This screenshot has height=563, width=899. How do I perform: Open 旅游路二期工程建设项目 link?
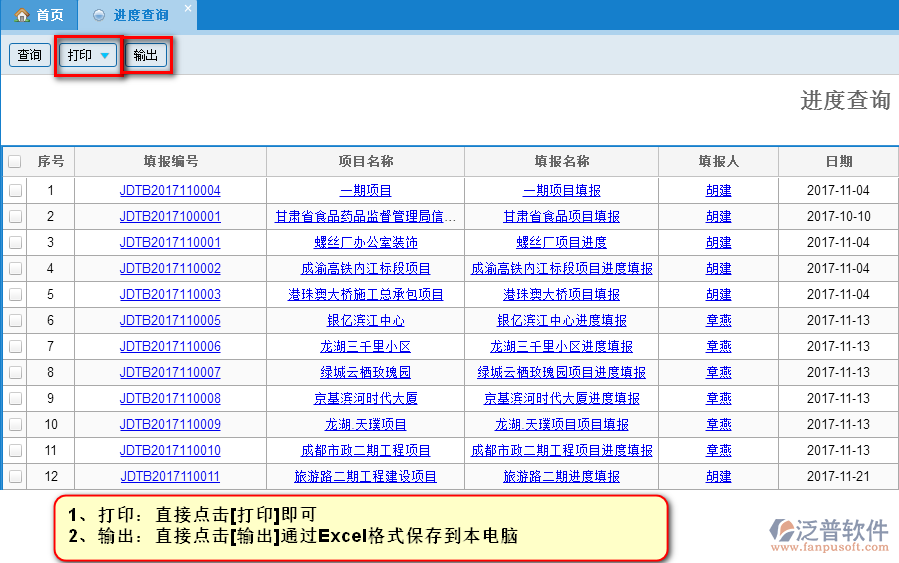coord(366,476)
